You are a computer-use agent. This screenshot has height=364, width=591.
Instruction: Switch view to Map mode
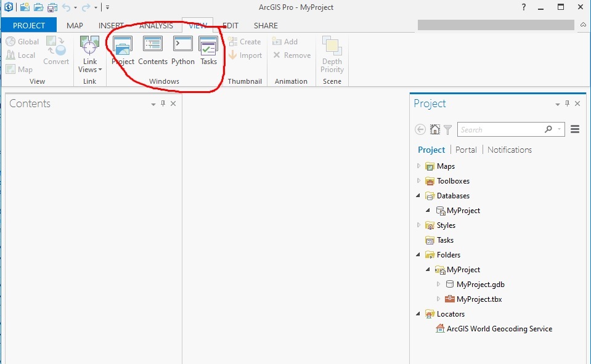click(19, 70)
